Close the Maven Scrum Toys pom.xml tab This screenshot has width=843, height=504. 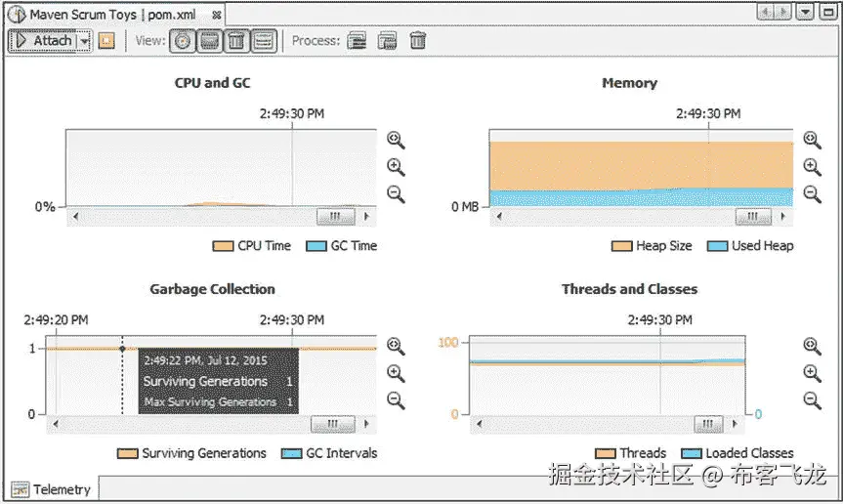216,15
